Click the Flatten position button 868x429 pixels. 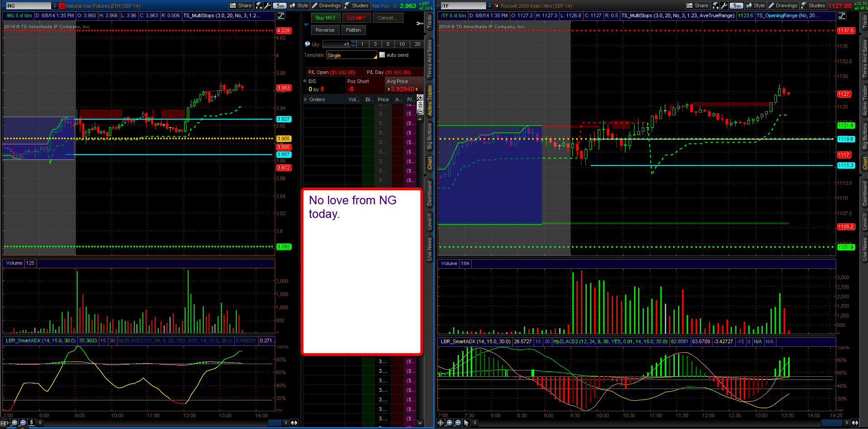[x=353, y=30]
